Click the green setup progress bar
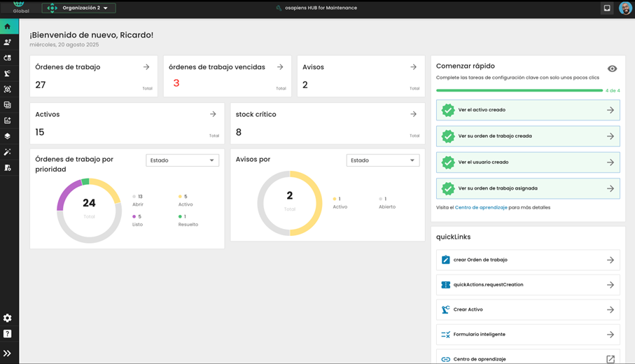The height and width of the screenshot is (364, 635). [519, 90]
